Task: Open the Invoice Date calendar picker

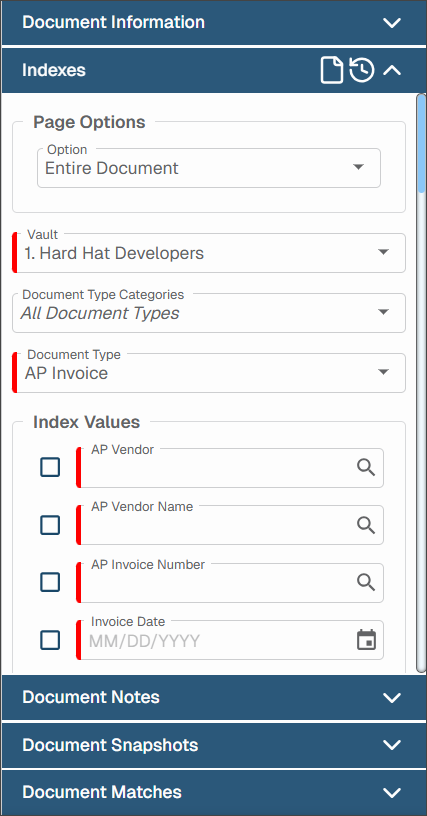Action: [x=367, y=640]
